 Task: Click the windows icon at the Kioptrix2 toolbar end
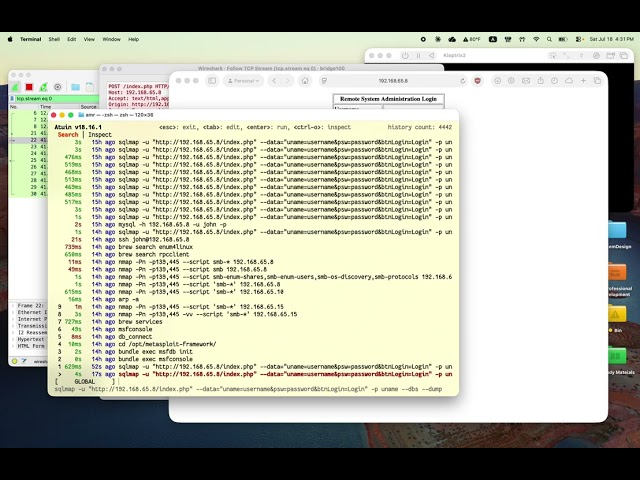(624, 56)
